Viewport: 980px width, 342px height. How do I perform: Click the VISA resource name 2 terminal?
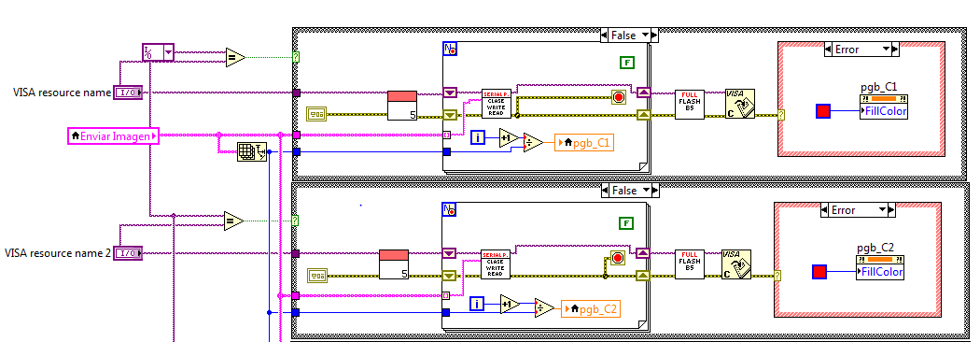tap(128, 253)
